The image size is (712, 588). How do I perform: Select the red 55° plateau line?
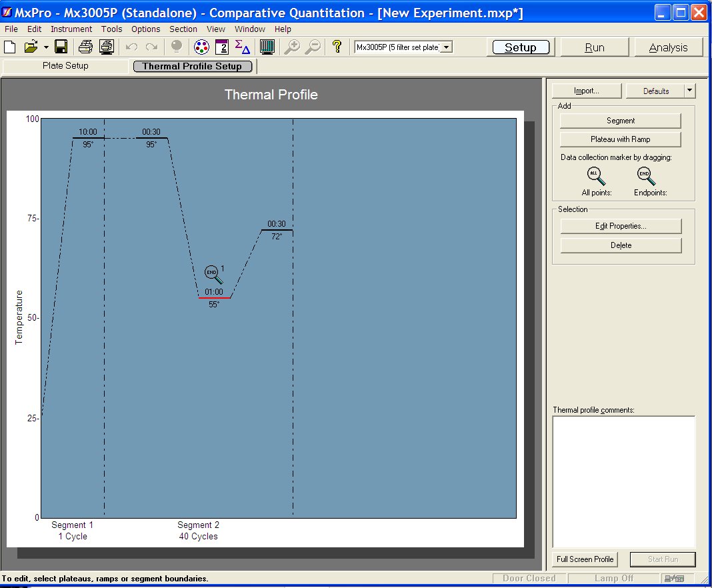point(214,298)
